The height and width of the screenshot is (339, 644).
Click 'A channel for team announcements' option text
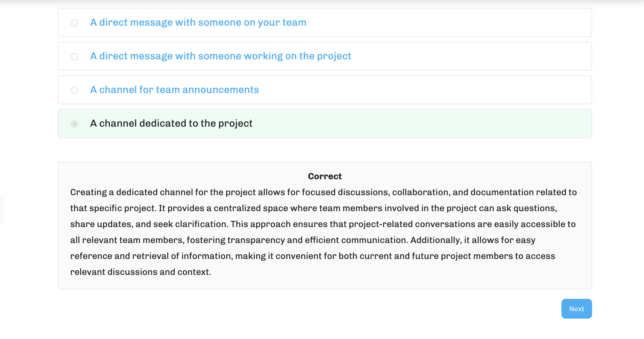coord(175,90)
